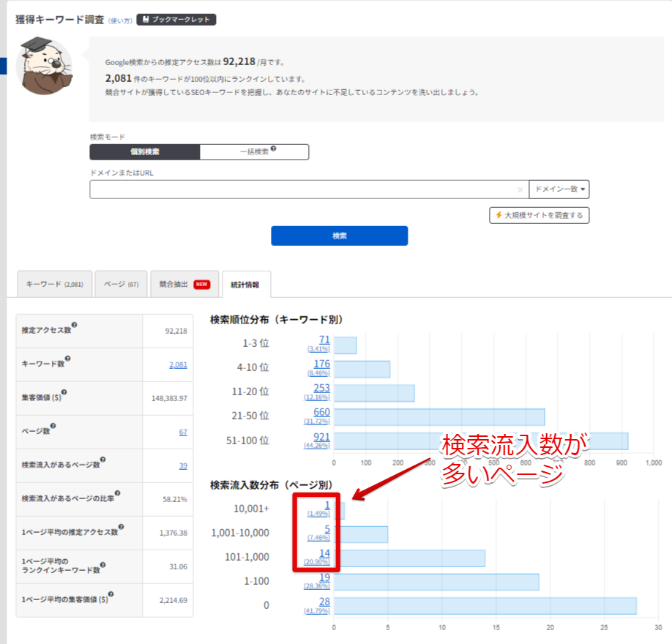Focus the ドメインまたはURL input field
Image resolution: width=672 pixels, height=644 pixels.
300,190
